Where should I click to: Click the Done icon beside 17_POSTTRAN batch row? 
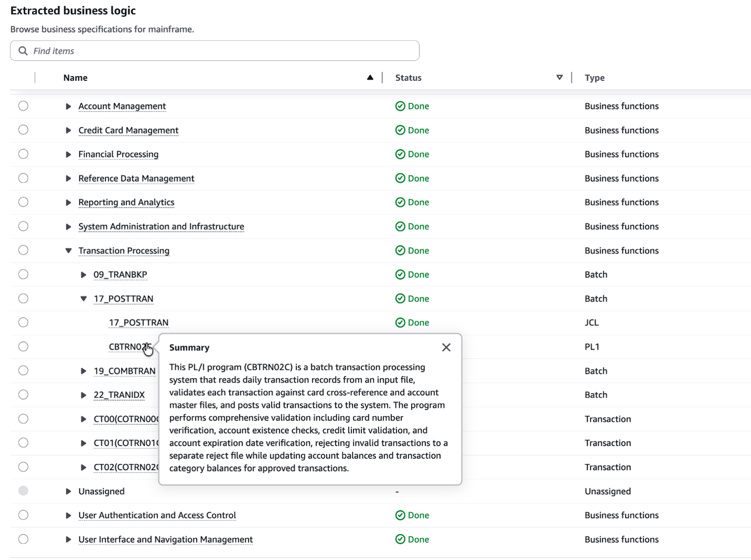point(401,298)
